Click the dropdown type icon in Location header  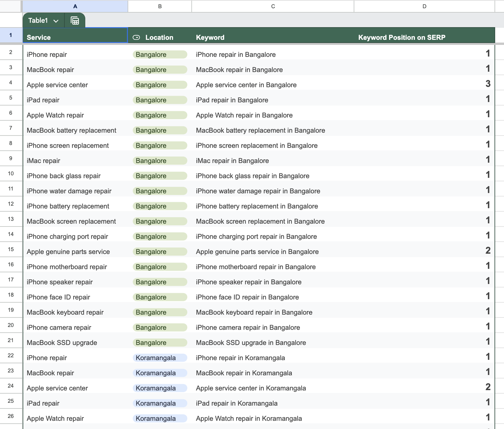[x=136, y=37]
